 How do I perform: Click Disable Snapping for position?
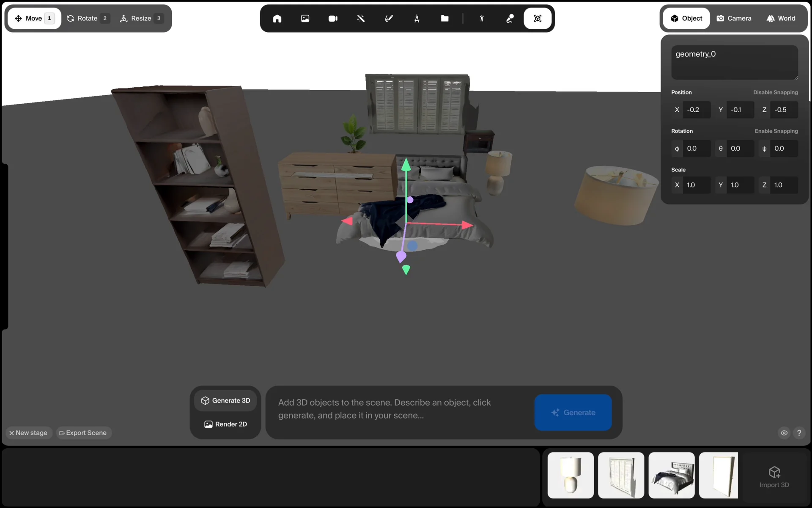tap(775, 92)
